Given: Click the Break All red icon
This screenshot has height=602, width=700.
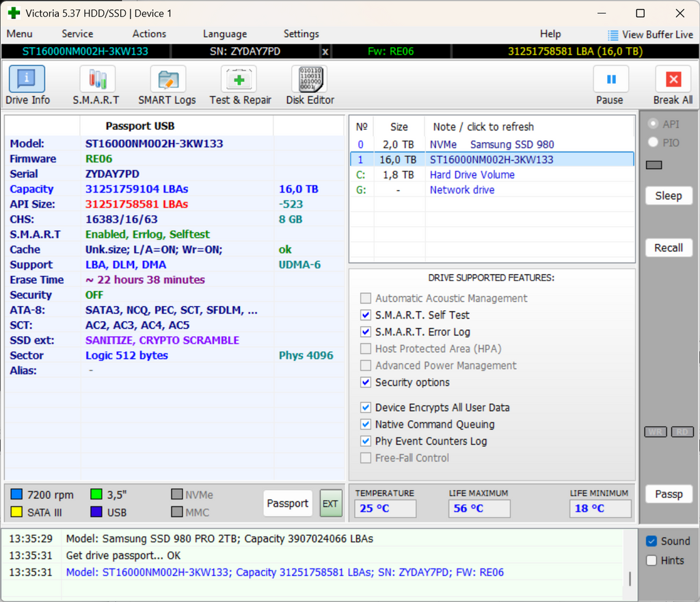Looking at the screenshot, I should click(x=673, y=80).
